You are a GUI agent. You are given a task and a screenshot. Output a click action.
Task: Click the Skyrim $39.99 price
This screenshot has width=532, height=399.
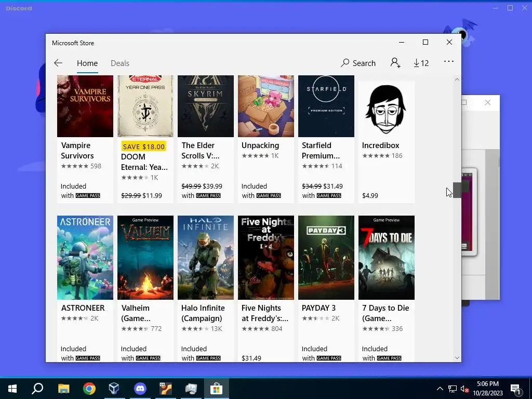tap(212, 186)
